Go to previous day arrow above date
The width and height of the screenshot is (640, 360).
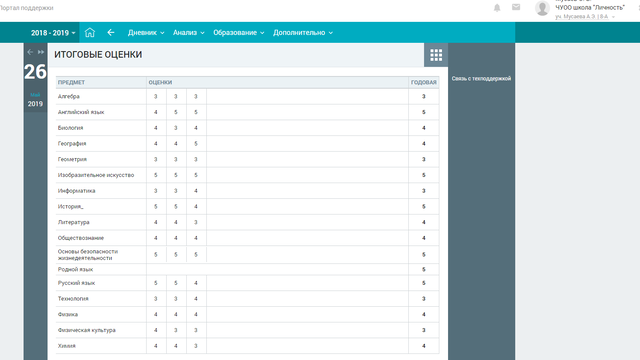pyautogui.click(x=30, y=52)
